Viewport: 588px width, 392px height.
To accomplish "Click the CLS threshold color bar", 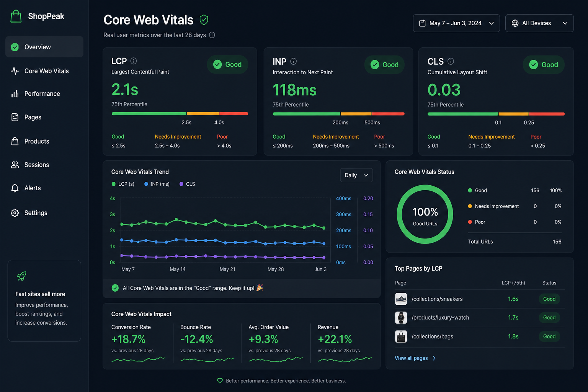I will 496,114.
